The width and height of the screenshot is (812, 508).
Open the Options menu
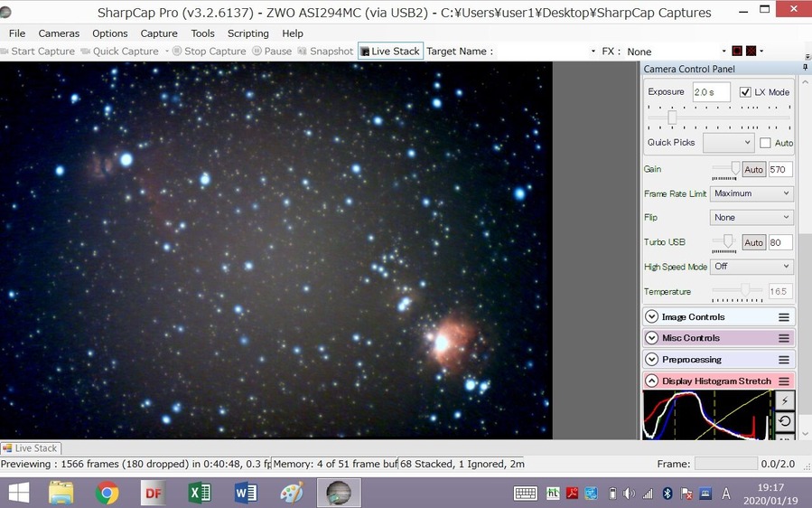pos(110,33)
